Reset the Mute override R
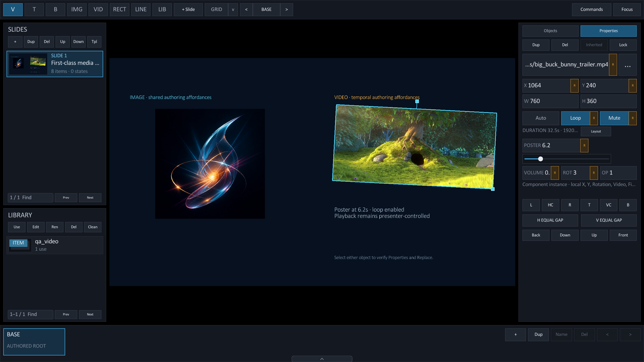This screenshot has height=362, width=644. point(633,118)
